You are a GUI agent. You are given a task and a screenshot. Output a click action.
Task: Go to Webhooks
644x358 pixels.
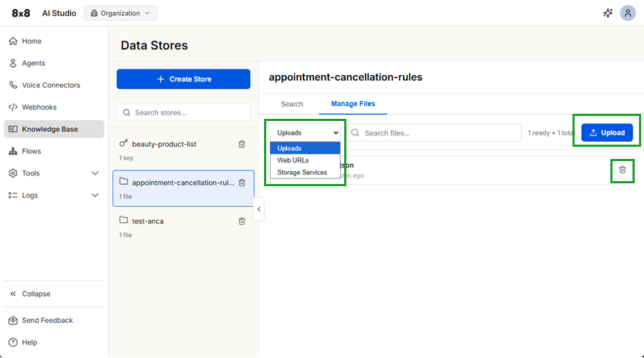tap(39, 107)
